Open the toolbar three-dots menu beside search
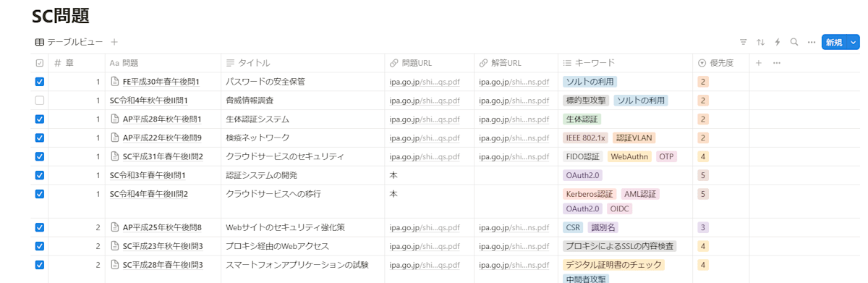868x283 pixels. coord(812,43)
